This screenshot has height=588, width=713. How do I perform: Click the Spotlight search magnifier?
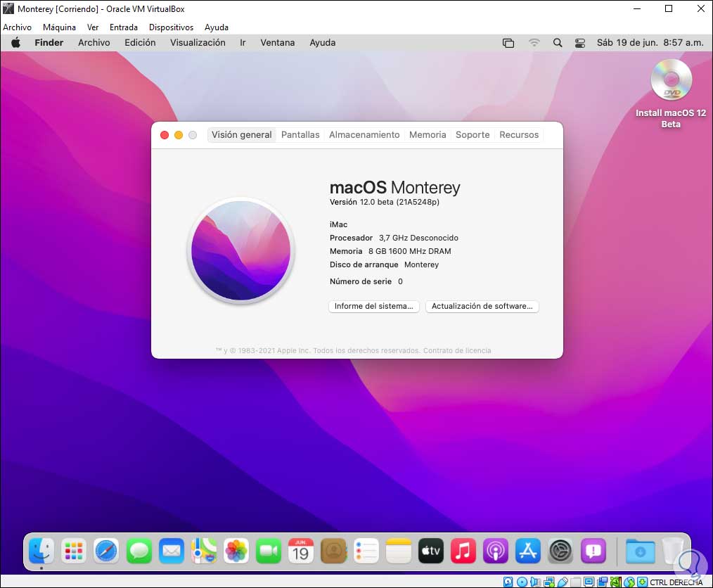(558, 43)
